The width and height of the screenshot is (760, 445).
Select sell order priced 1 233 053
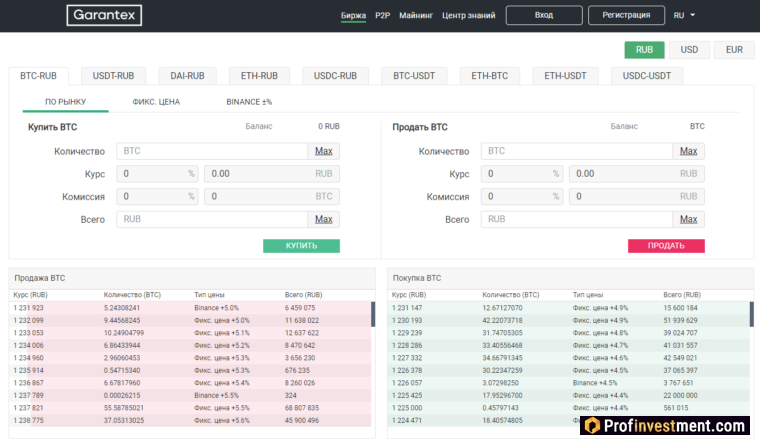[x=190, y=333]
